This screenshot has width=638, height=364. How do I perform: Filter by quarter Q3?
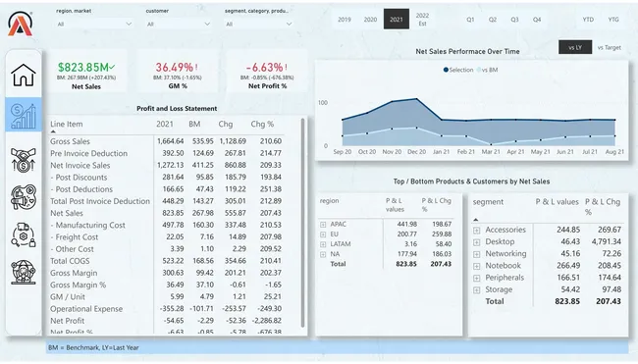coord(514,19)
